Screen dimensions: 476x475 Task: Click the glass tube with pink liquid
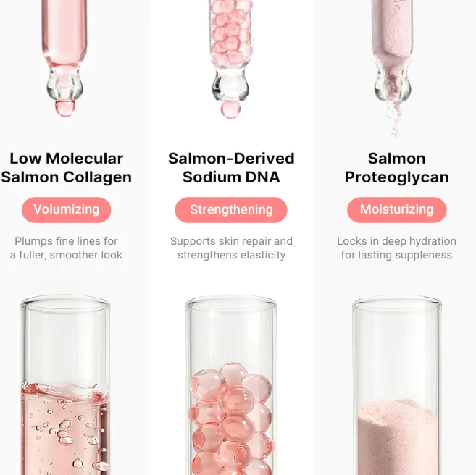(x=65, y=384)
